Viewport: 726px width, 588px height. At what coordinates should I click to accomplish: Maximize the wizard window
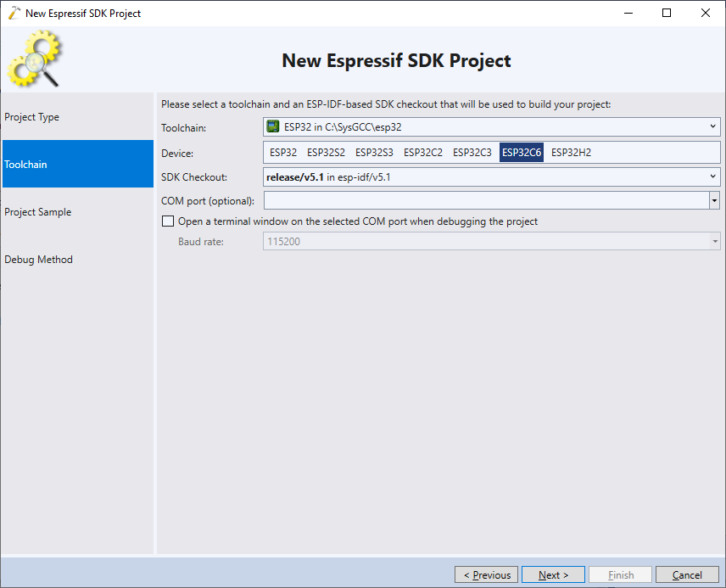click(x=667, y=13)
